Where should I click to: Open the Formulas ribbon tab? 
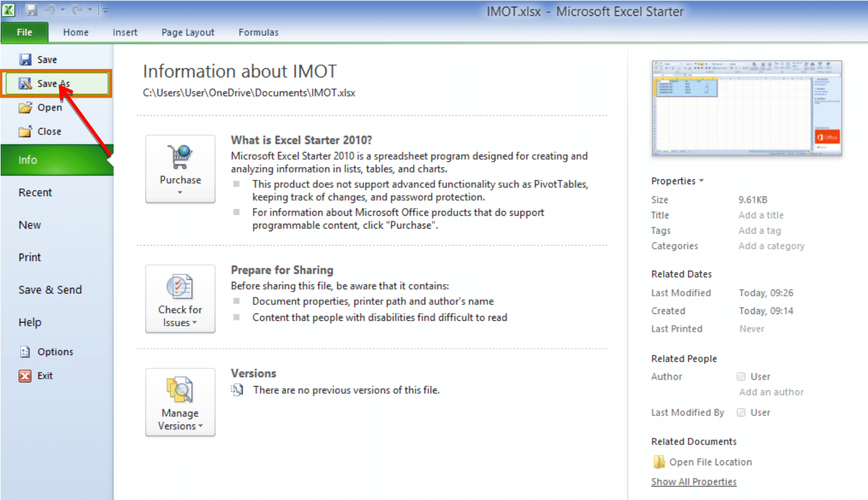click(x=259, y=33)
